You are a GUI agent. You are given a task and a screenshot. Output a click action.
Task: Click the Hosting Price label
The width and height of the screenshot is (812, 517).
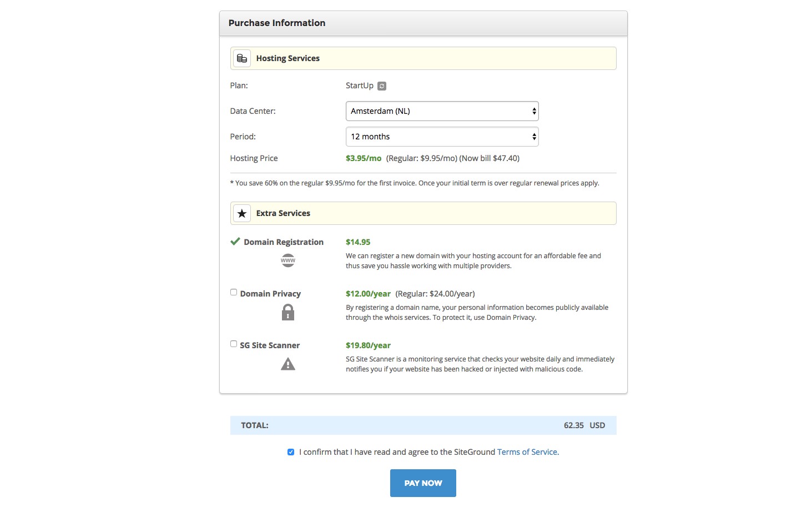pyautogui.click(x=254, y=158)
